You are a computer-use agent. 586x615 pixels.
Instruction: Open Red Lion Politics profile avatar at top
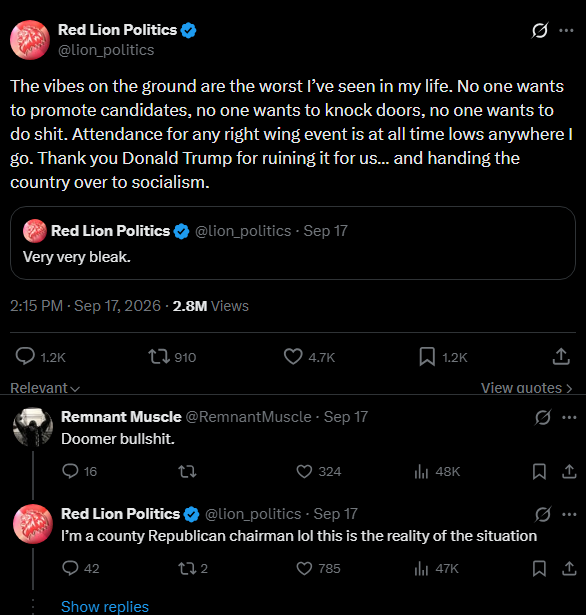30,40
